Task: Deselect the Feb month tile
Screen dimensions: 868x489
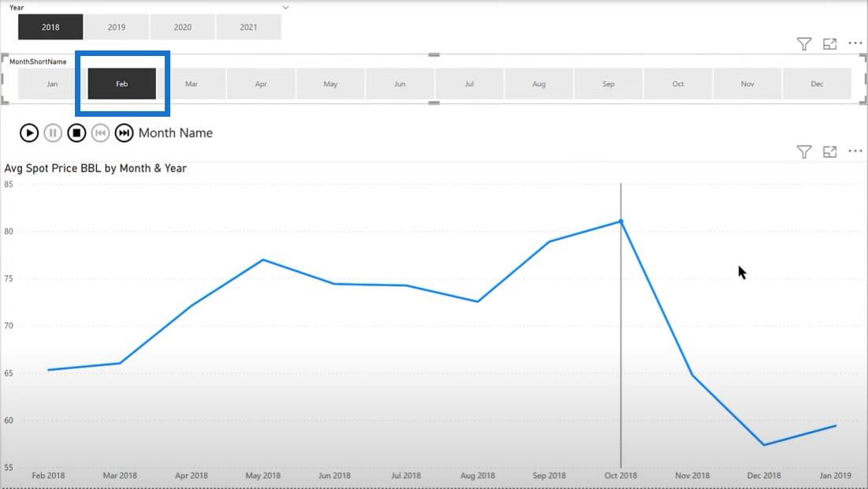Action: click(x=121, y=84)
